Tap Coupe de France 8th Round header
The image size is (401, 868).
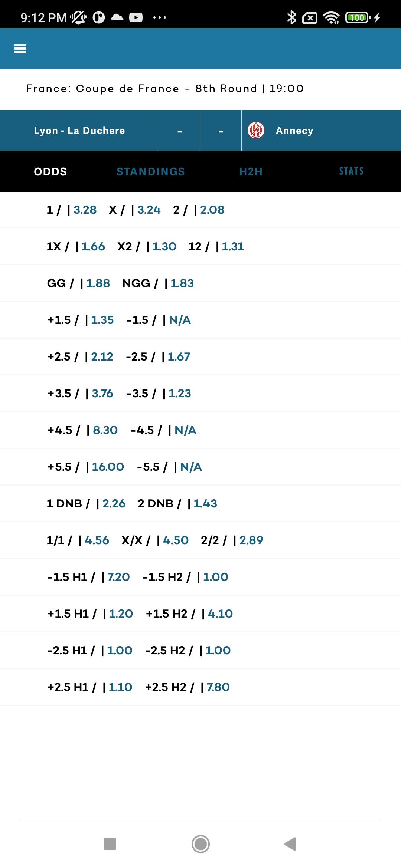point(165,89)
